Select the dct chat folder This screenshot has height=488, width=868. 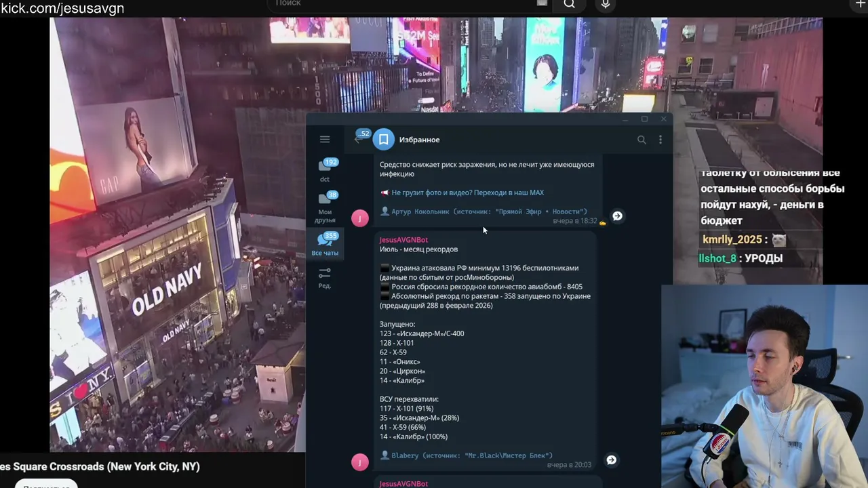point(325,170)
